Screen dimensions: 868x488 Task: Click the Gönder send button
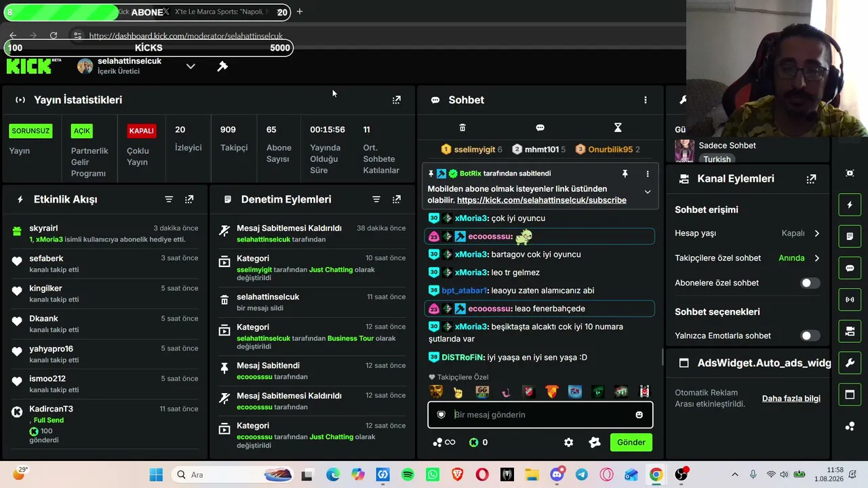[631, 443]
